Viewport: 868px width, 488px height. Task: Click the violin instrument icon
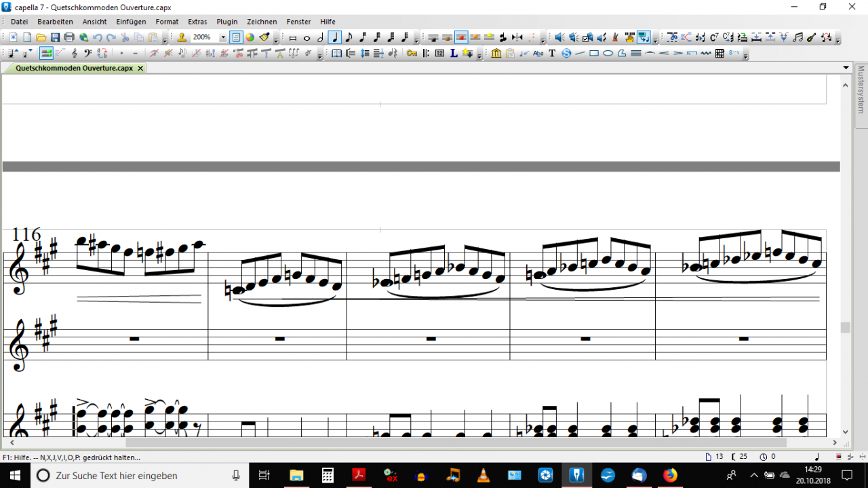pos(812,37)
